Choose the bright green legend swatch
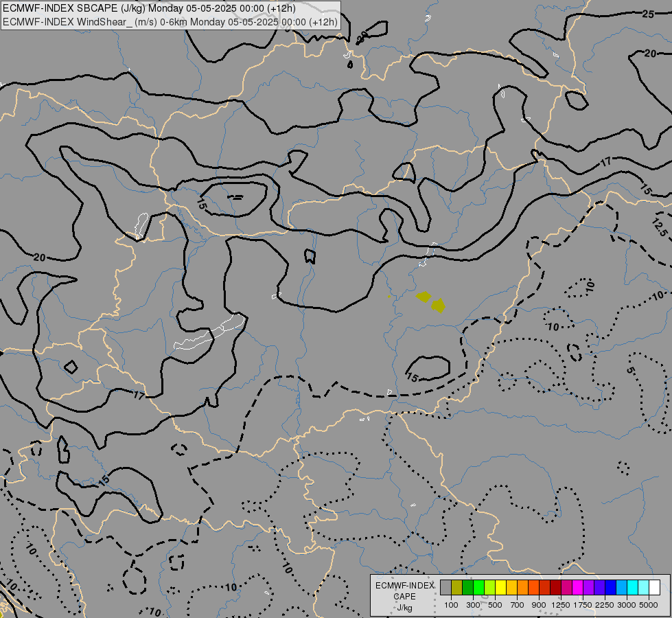 click(x=478, y=588)
